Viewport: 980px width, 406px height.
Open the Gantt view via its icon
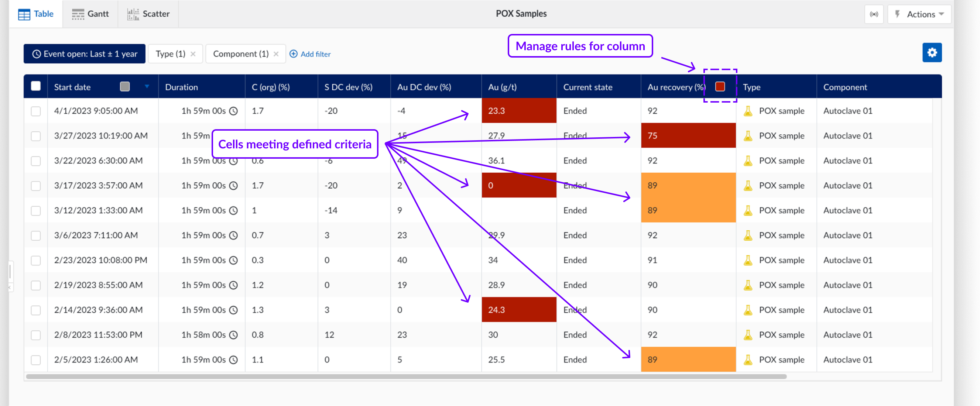coord(78,14)
